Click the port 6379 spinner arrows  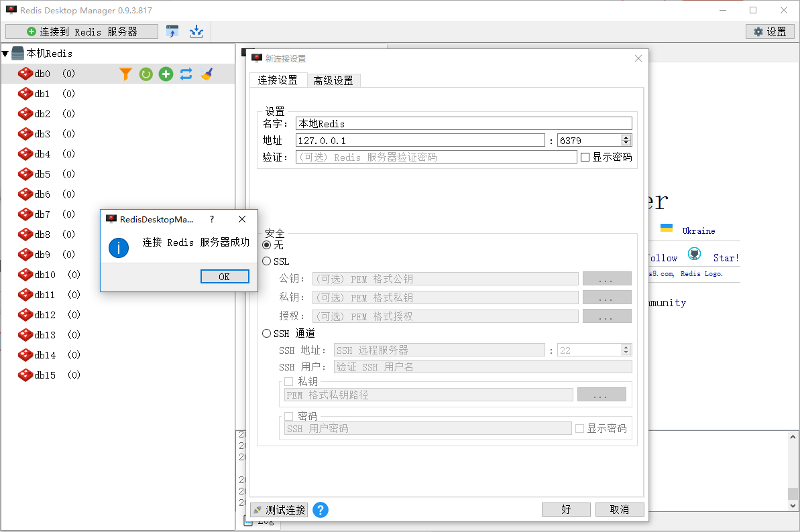626,140
